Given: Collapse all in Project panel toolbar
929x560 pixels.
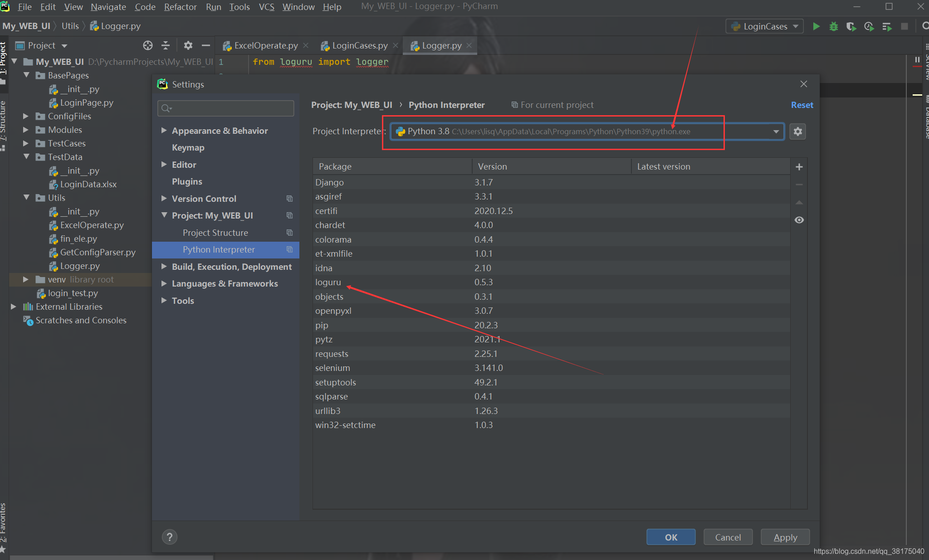Looking at the screenshot, I should coord(166,45).
